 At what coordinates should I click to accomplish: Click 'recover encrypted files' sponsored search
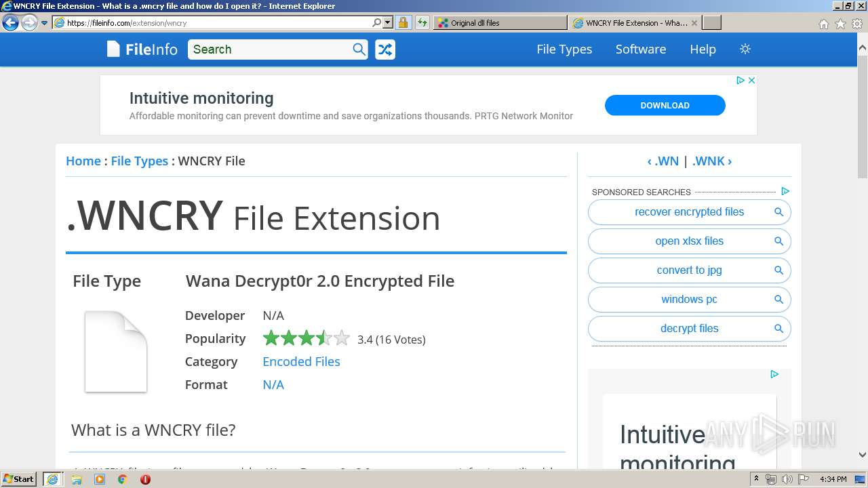pos(689,212)
